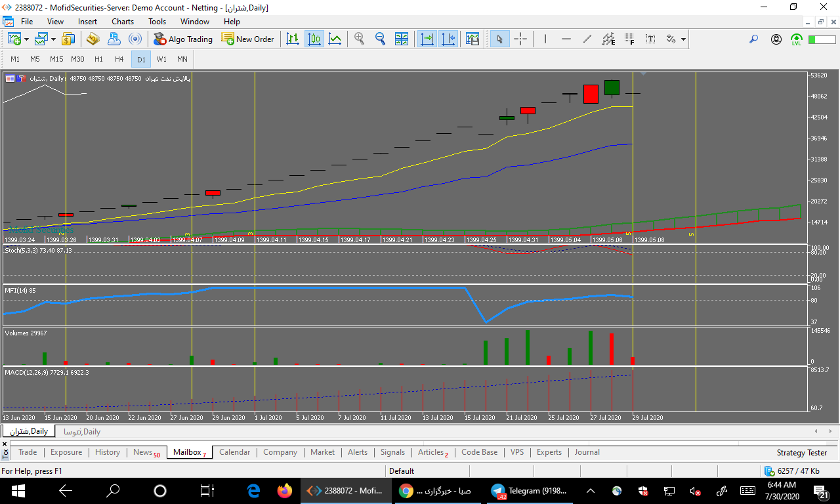This screenshot has height=504, width=840.
Task: Select the vertical line drawing tool
Action: [x=545, y=39]
